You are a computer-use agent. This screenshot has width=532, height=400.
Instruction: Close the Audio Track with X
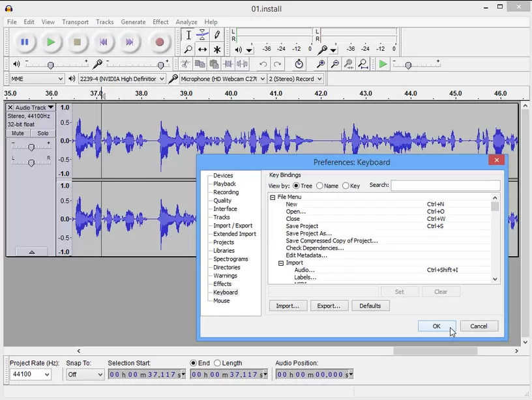click(10, 107)
